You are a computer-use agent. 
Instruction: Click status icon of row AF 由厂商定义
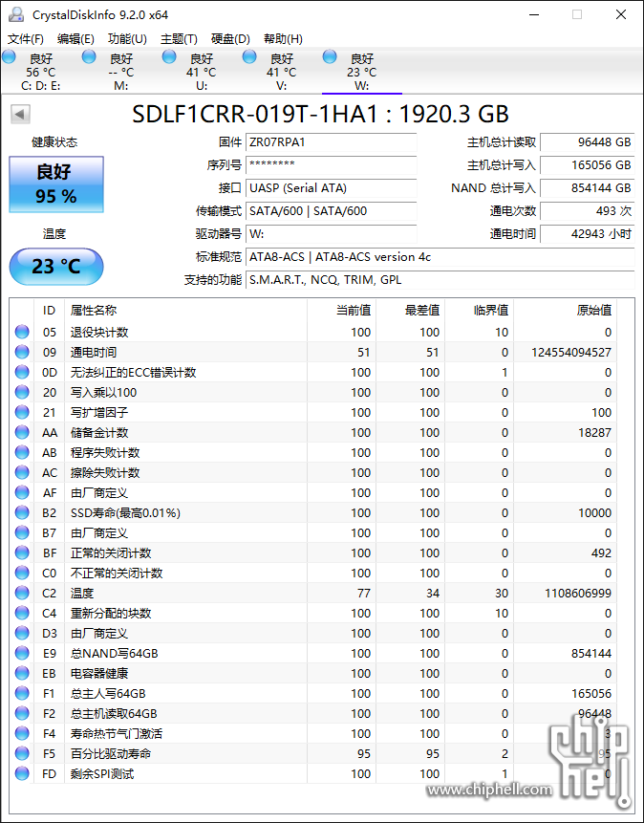coord(22,492)
